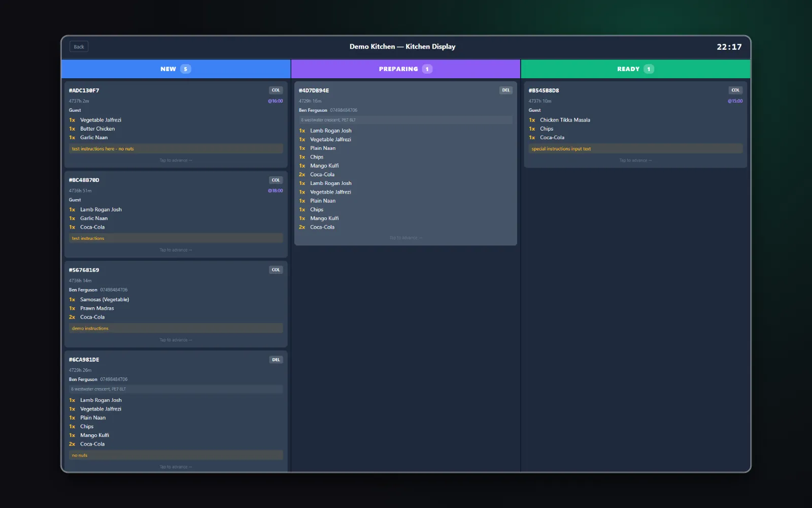Click the Prawn Madras item
This screenshot has width=812, height=508.
tap(97, 308)
